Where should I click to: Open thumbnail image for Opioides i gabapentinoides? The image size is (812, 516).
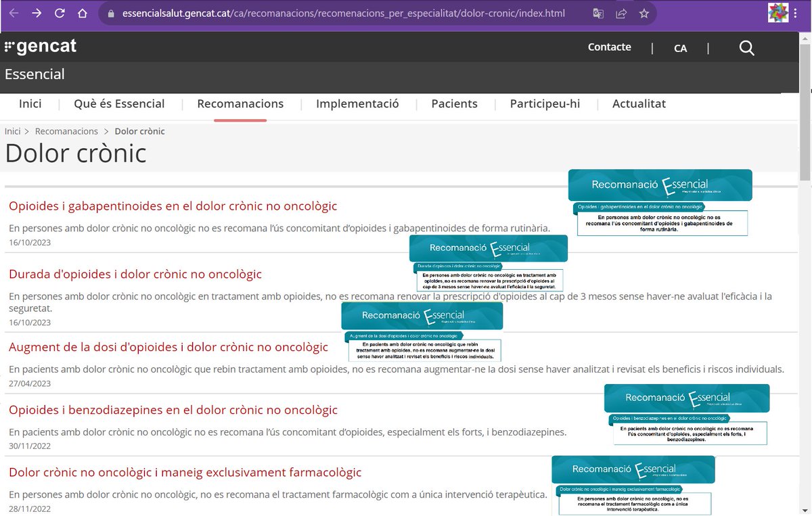660,202
